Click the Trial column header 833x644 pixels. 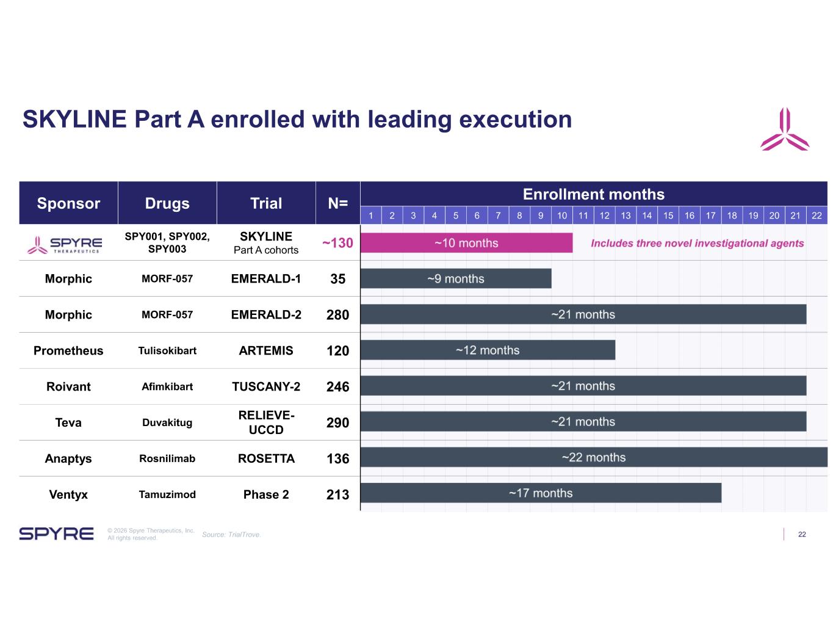266,203
